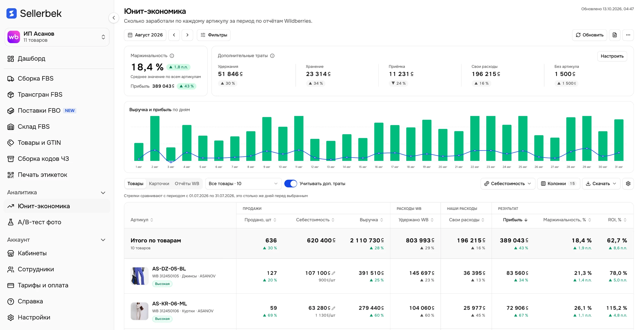Open Дашборд from sidebar
The width and height of the screenshot is (644, 330).
click(x=57, y=58)
